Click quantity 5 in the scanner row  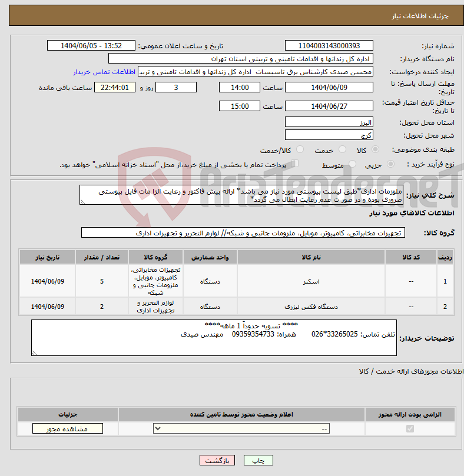coord(102,281)
